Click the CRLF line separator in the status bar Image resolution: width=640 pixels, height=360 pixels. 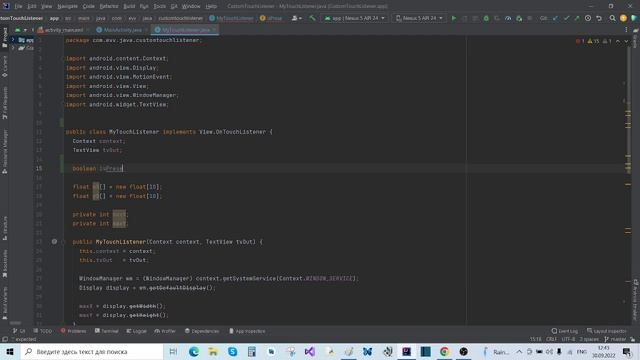(x=551, y=339)
